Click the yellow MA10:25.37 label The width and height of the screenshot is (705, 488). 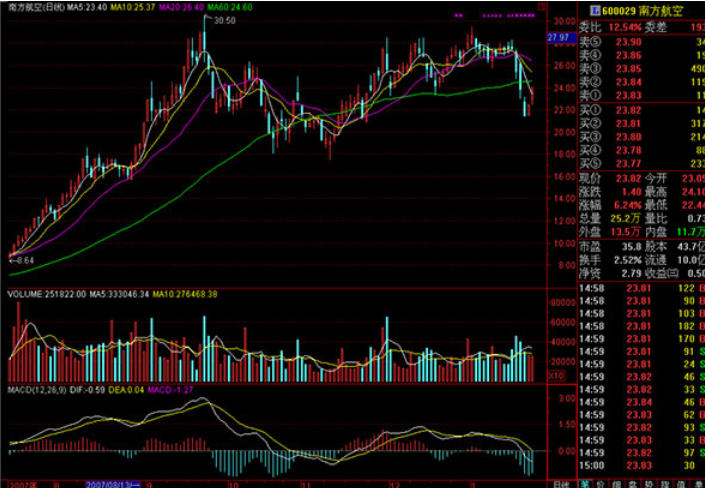point(134,7)
